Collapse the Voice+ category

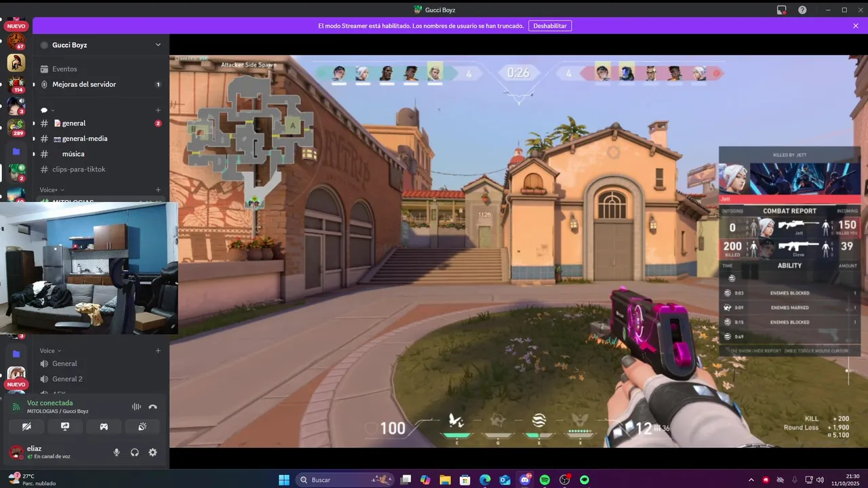click(52, 190)
